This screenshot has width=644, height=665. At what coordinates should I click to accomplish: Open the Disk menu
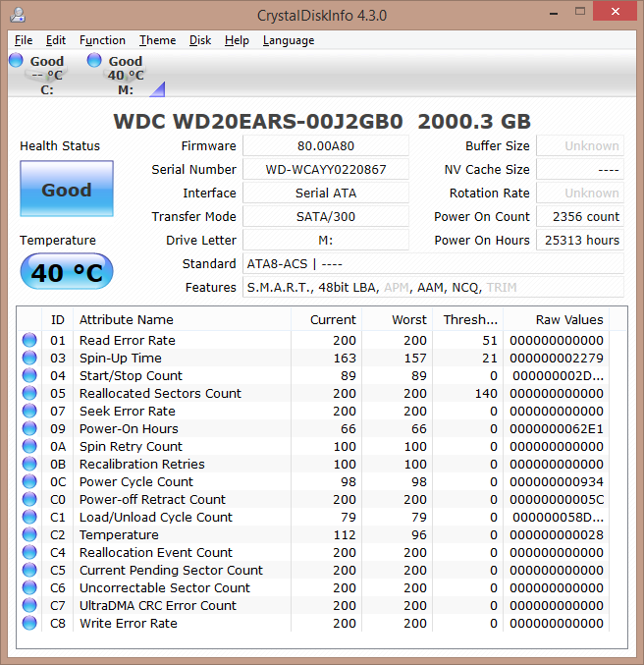[x=200, y=40]
